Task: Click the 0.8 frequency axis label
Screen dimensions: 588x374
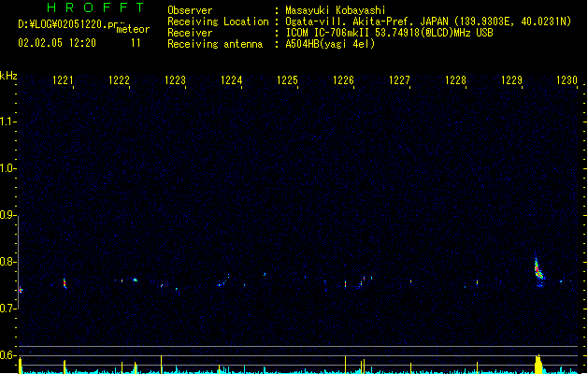Action: [x=7, y=262]
